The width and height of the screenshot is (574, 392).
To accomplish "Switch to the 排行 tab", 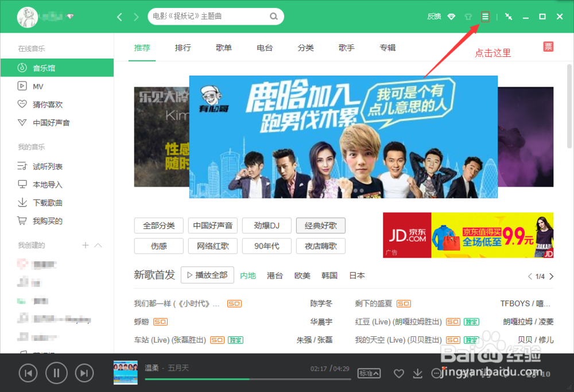I will click(x=183, y=48).
